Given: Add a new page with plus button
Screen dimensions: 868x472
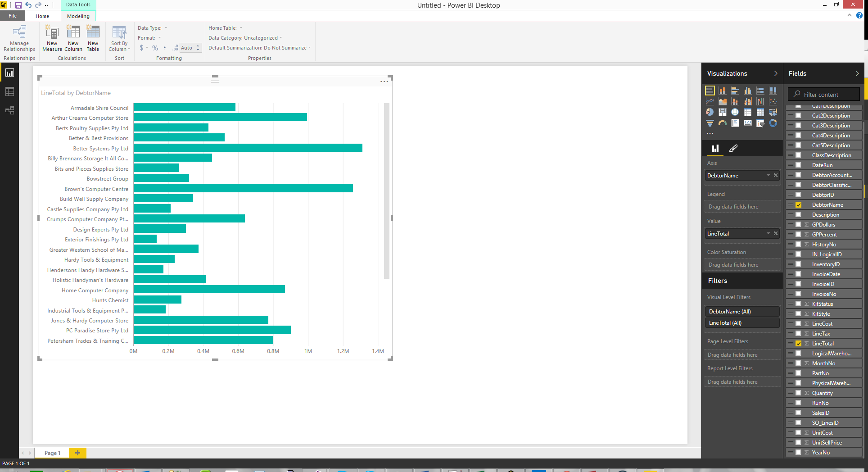Looking at the screenshot, I should point(77,453).
